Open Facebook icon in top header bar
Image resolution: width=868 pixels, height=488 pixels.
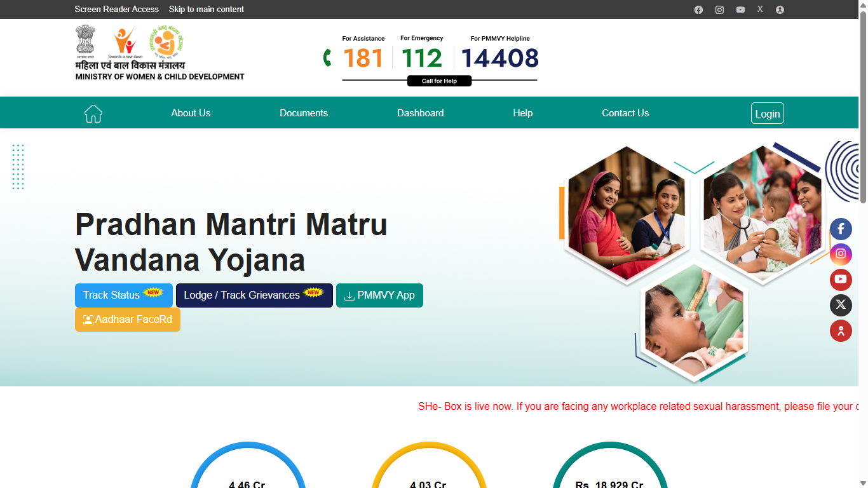[x=698, y=10]
